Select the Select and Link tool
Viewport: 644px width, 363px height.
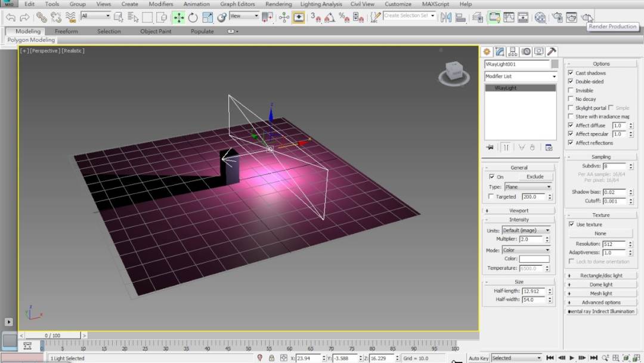coord(42,17)
